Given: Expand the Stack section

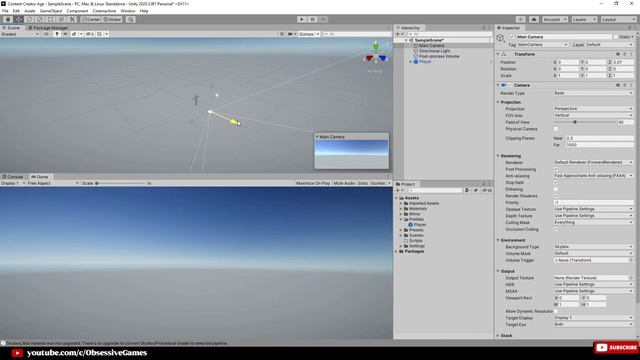Looking at the screenshot, I should click(498, 336).
